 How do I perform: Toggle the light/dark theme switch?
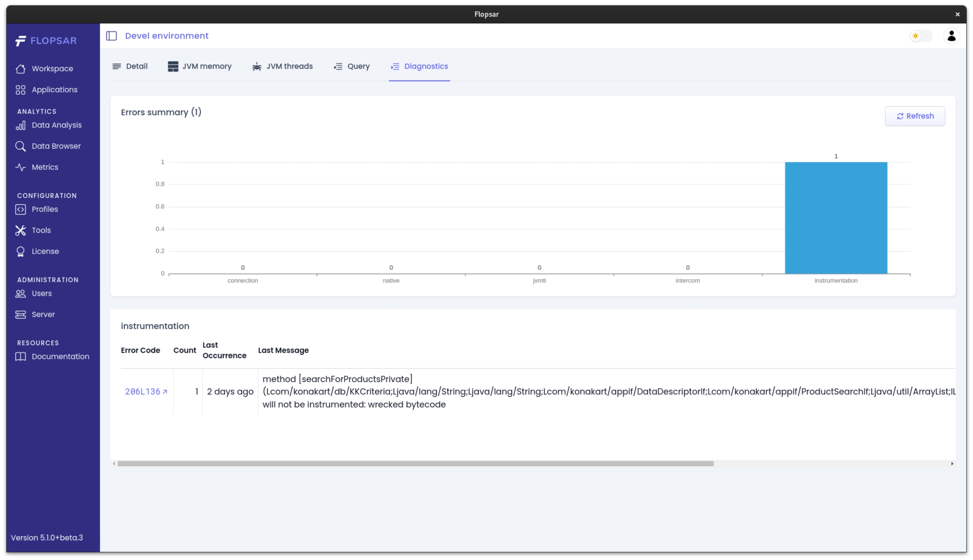click(920, 36)
